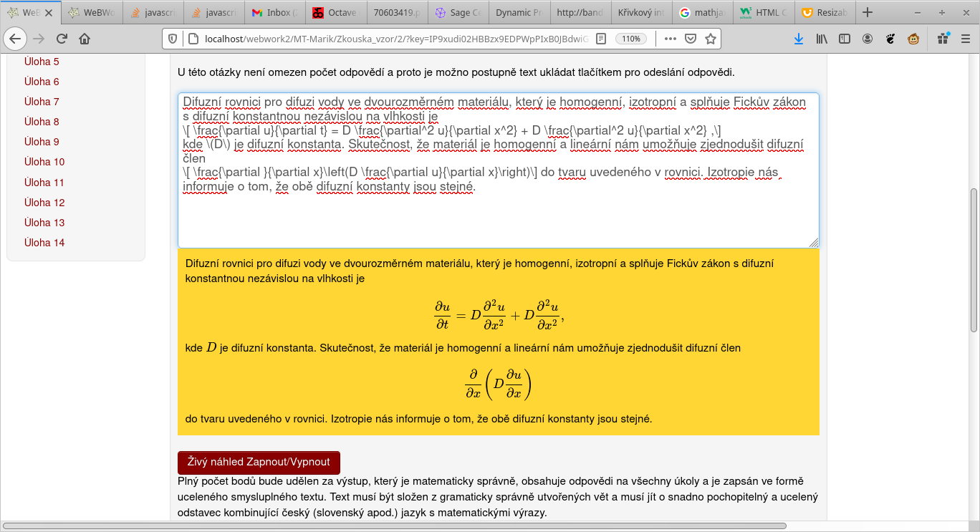Save page to Pocket
This screenshot has width=980, height=532.
(691, 39)
